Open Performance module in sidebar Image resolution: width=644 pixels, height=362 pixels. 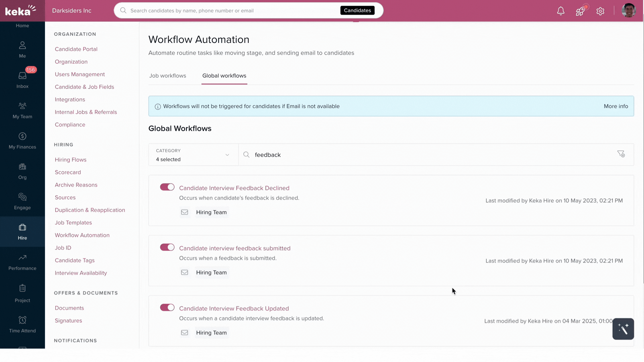pos(22,262)
